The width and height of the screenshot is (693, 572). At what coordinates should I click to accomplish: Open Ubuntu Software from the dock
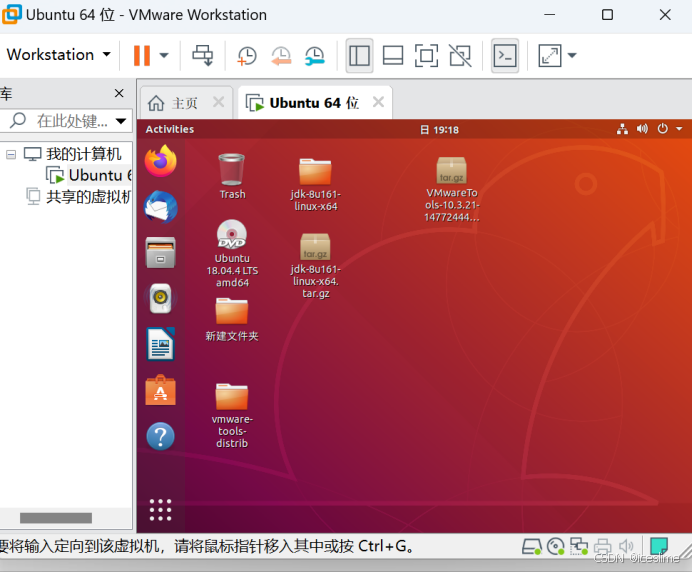pyautogui.click(x=160, y=390)
